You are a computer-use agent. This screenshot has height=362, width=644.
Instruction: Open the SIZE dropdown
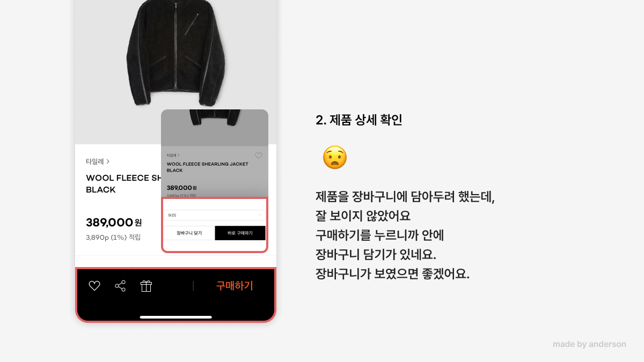click(x=215, y=215)
